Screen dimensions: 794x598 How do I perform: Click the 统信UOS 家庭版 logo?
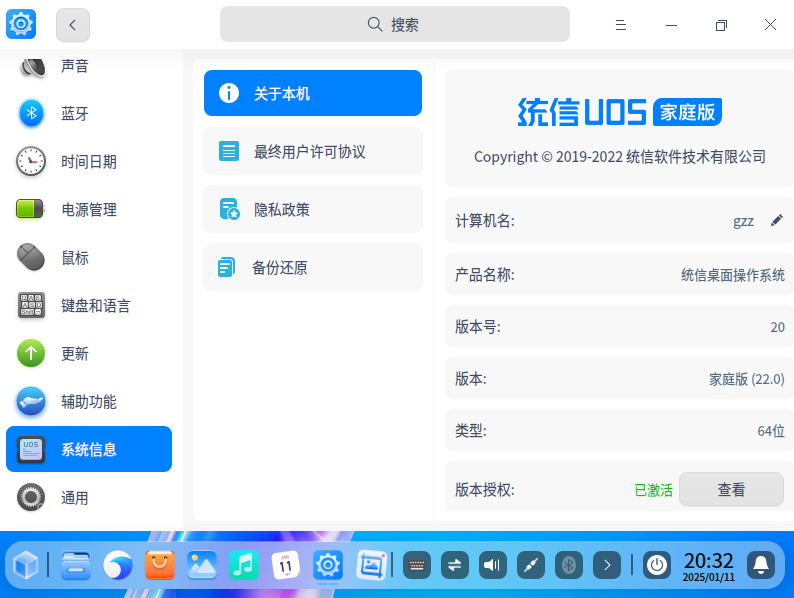tap(619, 112)
